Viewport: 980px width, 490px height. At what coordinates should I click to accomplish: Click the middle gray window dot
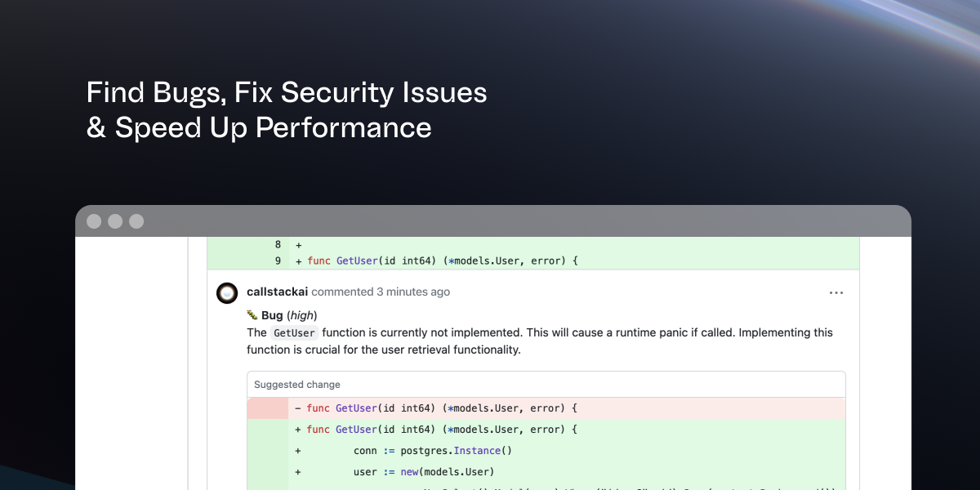coord(115,221)
